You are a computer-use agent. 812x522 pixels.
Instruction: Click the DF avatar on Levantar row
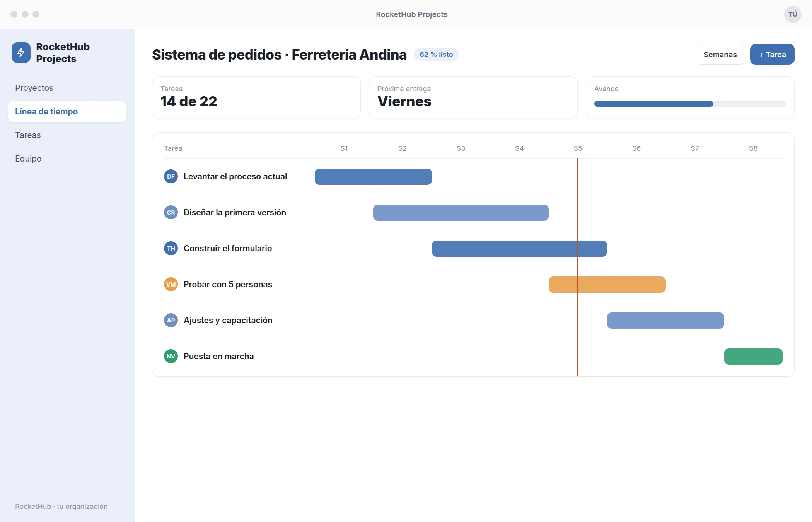coord(171,176)
